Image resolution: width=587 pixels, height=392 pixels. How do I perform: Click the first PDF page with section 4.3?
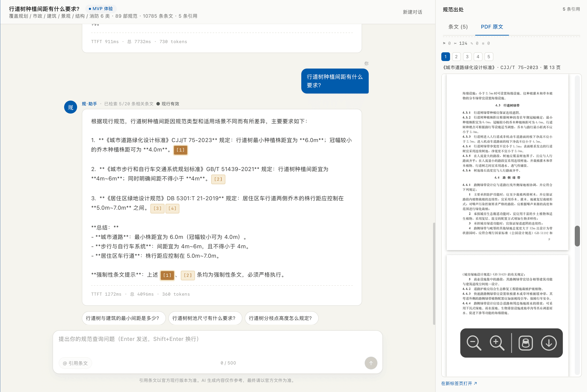[507, 162]
